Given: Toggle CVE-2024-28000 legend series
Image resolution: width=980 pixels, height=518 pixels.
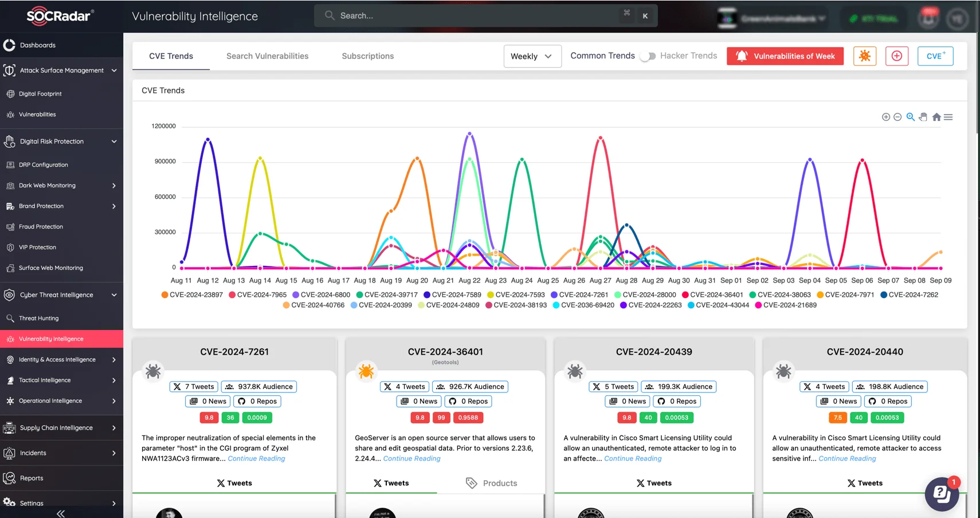Looking at the screenshot, I should (x=645, y=295).
